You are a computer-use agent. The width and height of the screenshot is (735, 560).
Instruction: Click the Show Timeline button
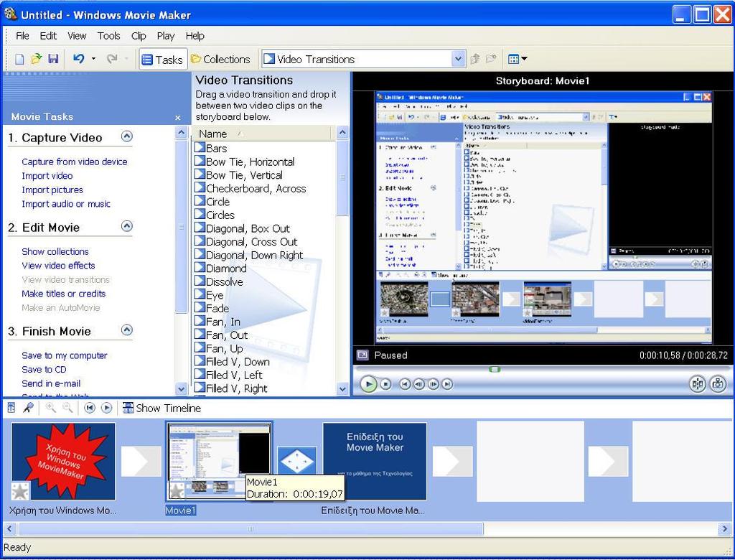coord(161,408)
